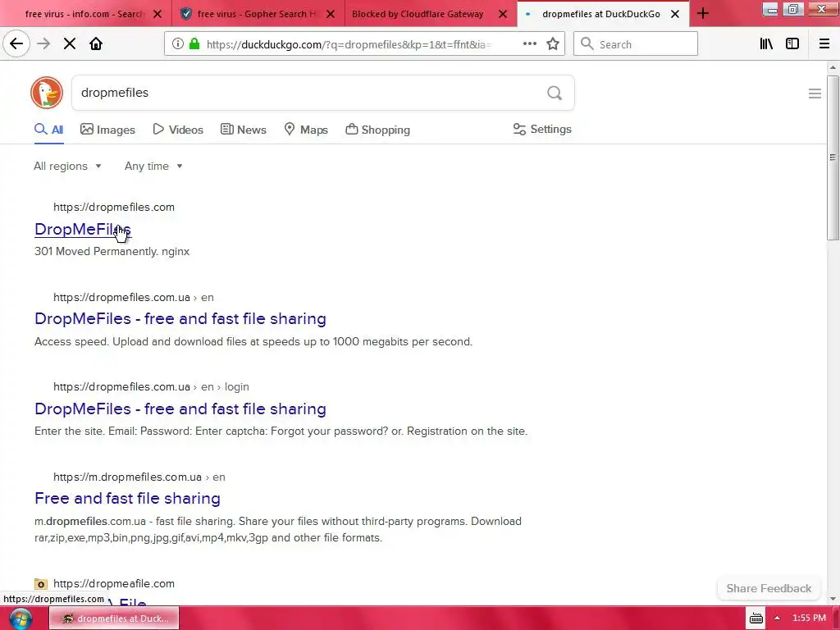Open the result title under 'en › login'

pyautogui.click(x=180, y=409)
